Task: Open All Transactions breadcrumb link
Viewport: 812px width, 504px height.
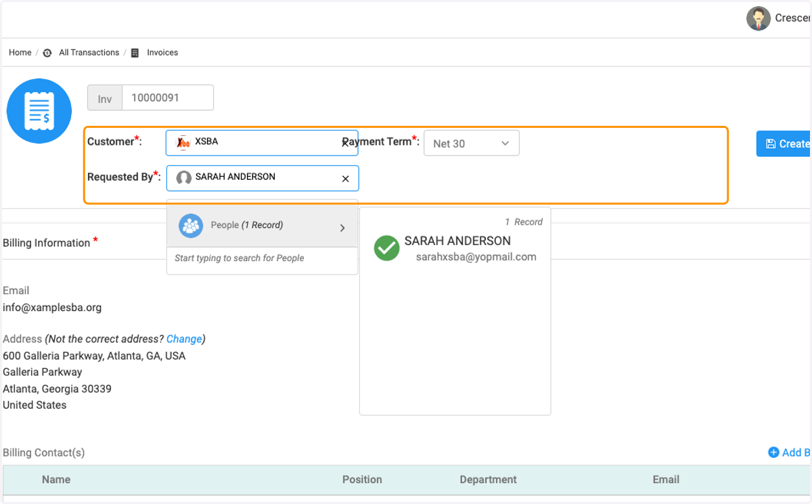Action: [x=89, y=53]
